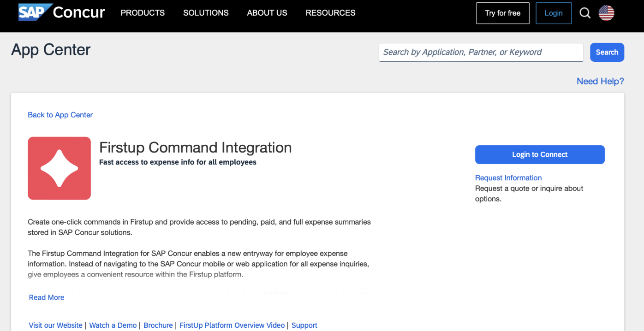Open the Support link
The width and height of the screenshot is (644, 331).
click(304, 325)
